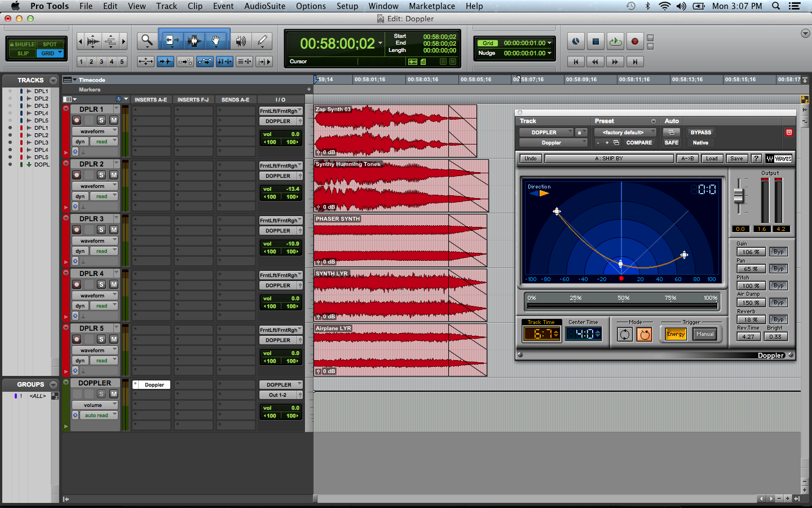This screenshot has width=812, height=508.
Task: Open the Waves help question mark button
Action: click(756, 159)
